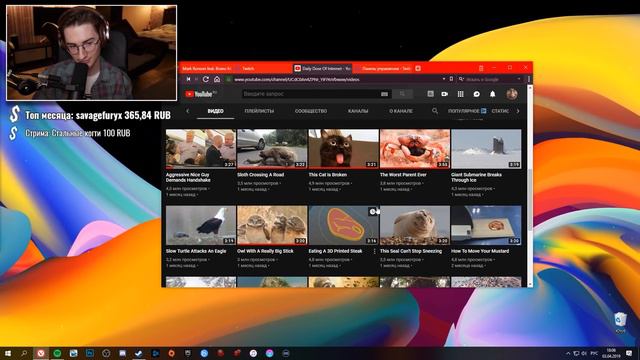Switch to the first Mark Ronson browser tab
This screenshot has width=640, height=360.
click(207, 69)
